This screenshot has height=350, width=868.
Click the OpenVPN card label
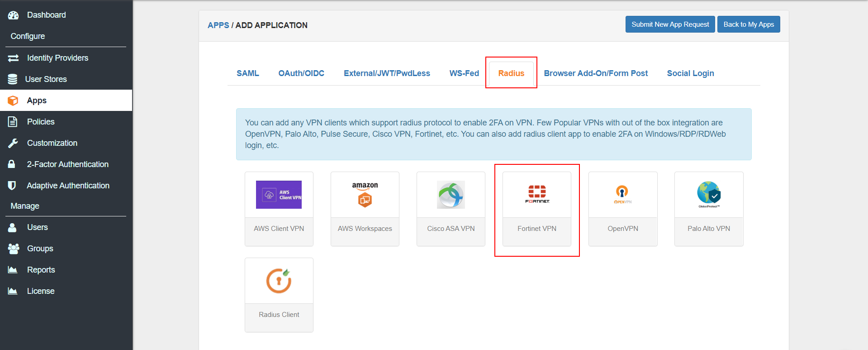(x=623, y=229)
